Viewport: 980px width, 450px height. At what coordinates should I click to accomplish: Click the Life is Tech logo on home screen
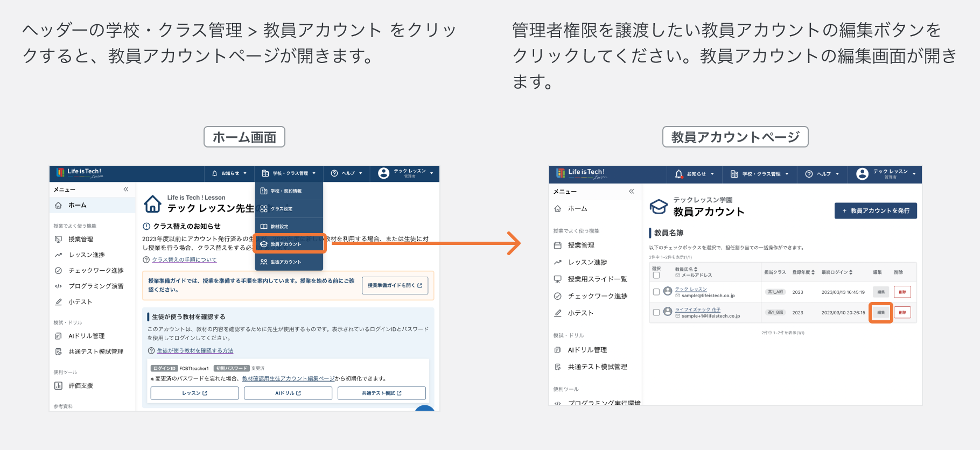80,173
